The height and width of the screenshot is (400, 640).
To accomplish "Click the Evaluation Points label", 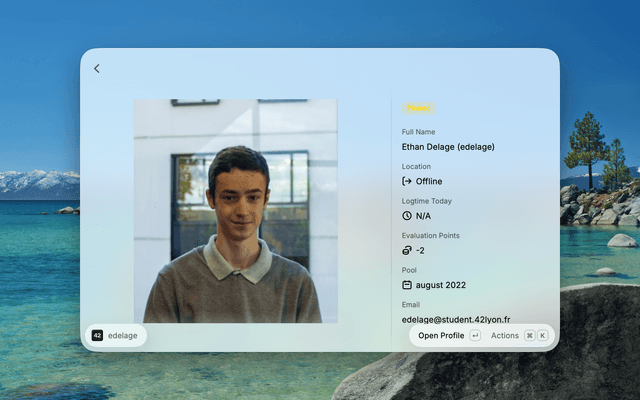I will [x=431, y=236].
